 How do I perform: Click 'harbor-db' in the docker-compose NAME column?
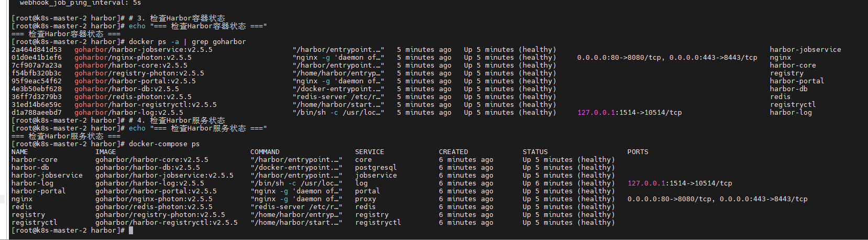[x=30, y=168]
